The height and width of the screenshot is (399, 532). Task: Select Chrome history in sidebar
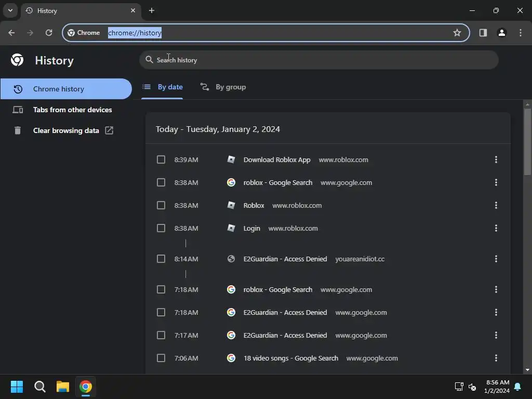click(x=66, y=89)
